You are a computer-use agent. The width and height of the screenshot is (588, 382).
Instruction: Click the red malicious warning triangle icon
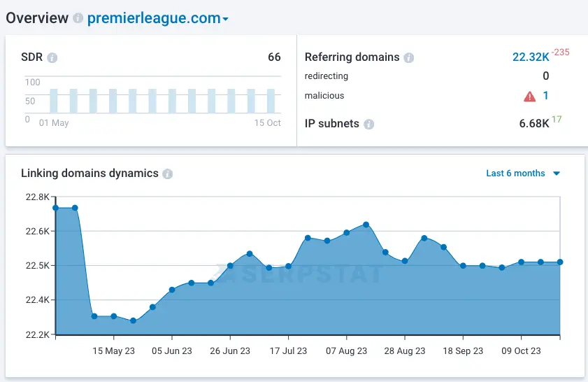529,97
